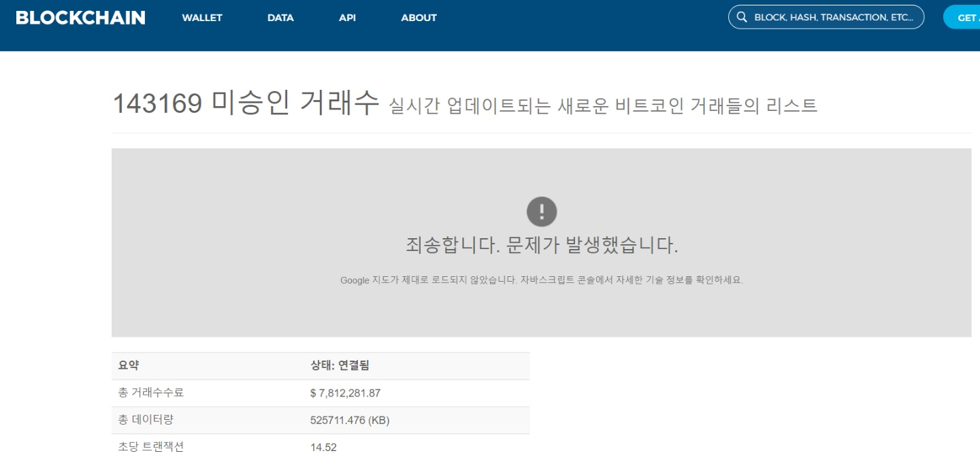
Task: Open the DATA navigation menu
Action: 280,18
